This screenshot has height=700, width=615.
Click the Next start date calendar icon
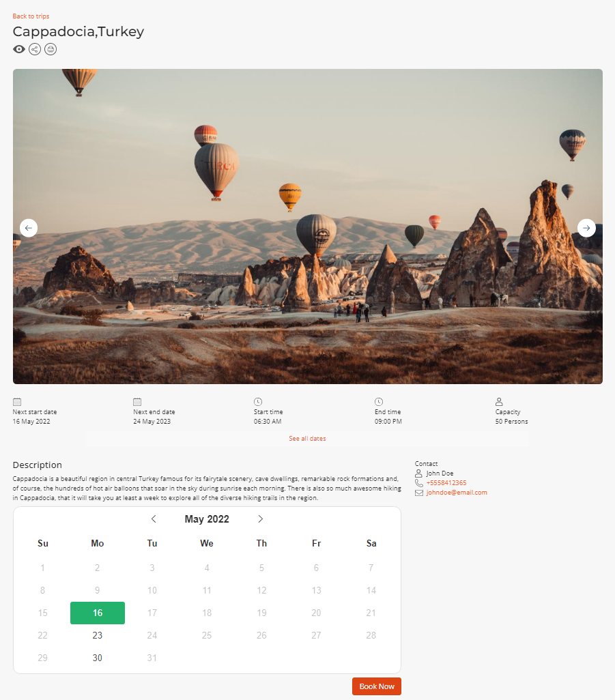click(x=17, y=402)
